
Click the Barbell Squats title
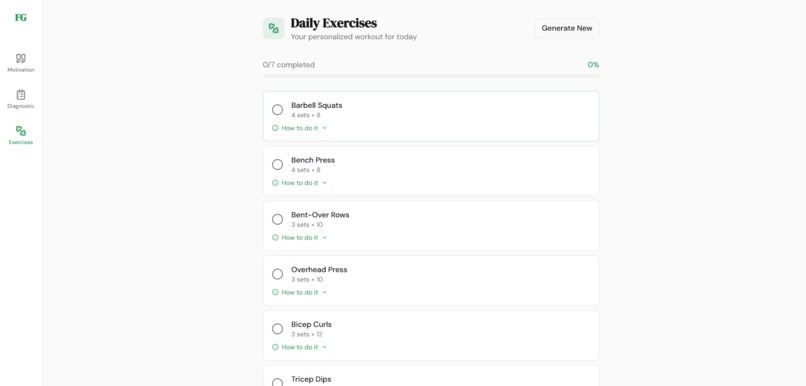[317, 105]
